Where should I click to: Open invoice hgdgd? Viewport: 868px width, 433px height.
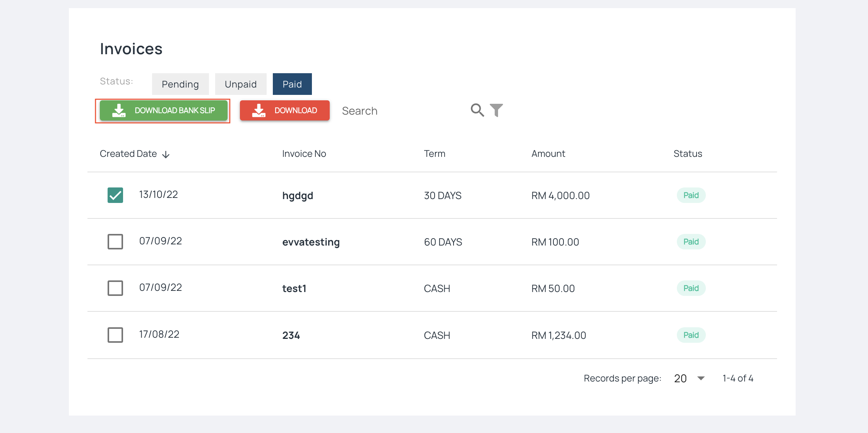pos(298,196)
